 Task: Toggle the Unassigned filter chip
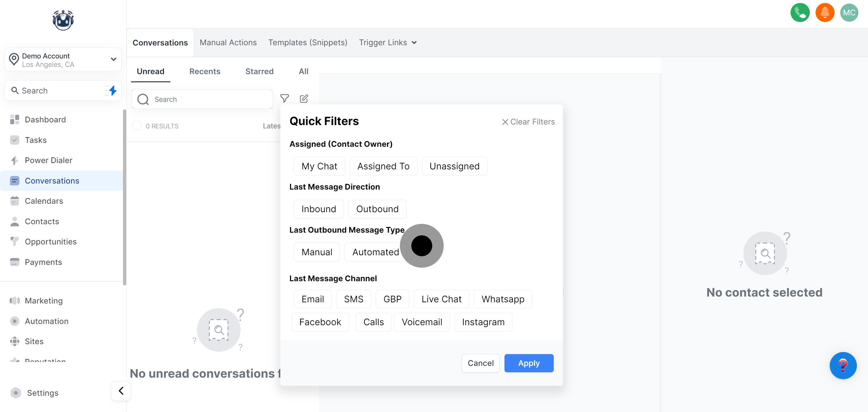[x=454, y=166]
